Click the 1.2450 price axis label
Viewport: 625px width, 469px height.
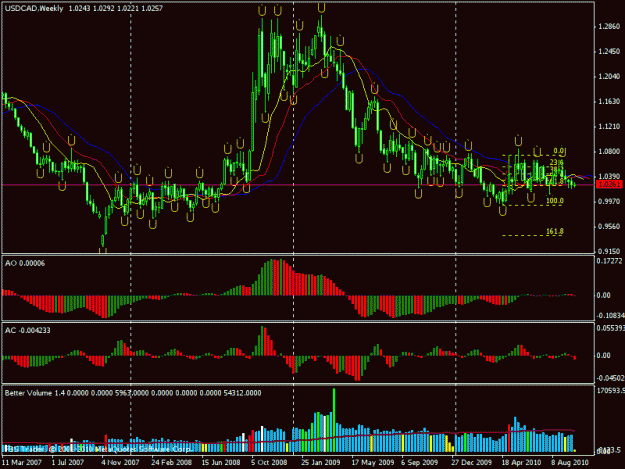[x=609, y=52]
